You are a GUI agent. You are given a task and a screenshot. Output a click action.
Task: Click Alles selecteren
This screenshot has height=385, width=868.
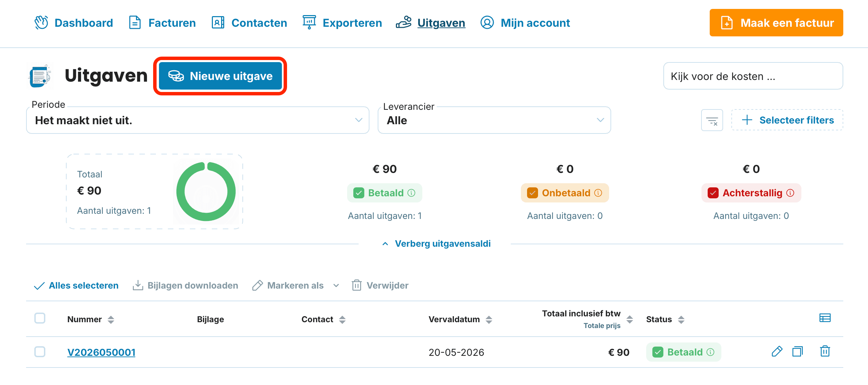[x=76, y=285]
